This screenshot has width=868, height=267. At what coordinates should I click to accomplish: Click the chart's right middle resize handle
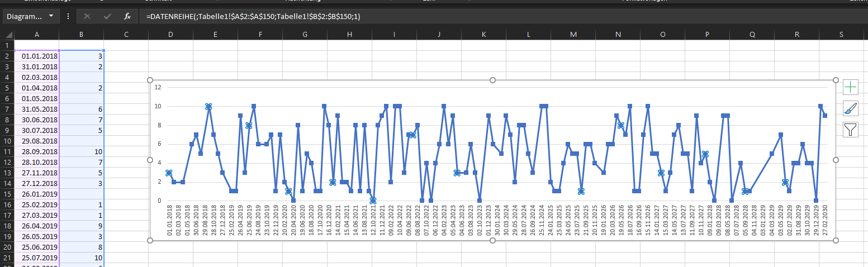[836, 160]
